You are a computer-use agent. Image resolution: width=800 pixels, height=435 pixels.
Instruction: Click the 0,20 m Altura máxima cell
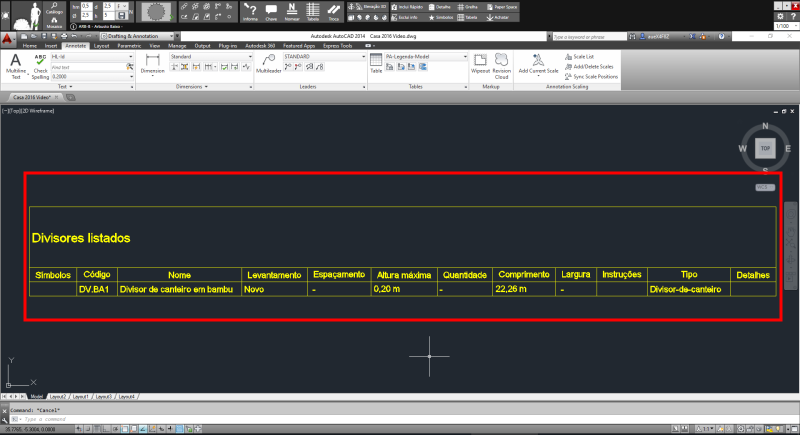coord(404,289)
